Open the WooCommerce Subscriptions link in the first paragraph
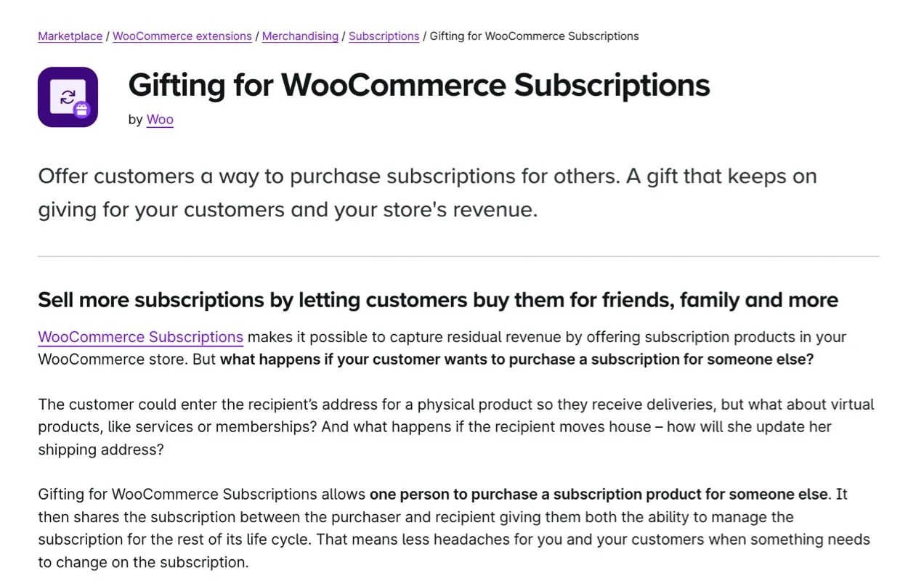 tap(140, 336)
